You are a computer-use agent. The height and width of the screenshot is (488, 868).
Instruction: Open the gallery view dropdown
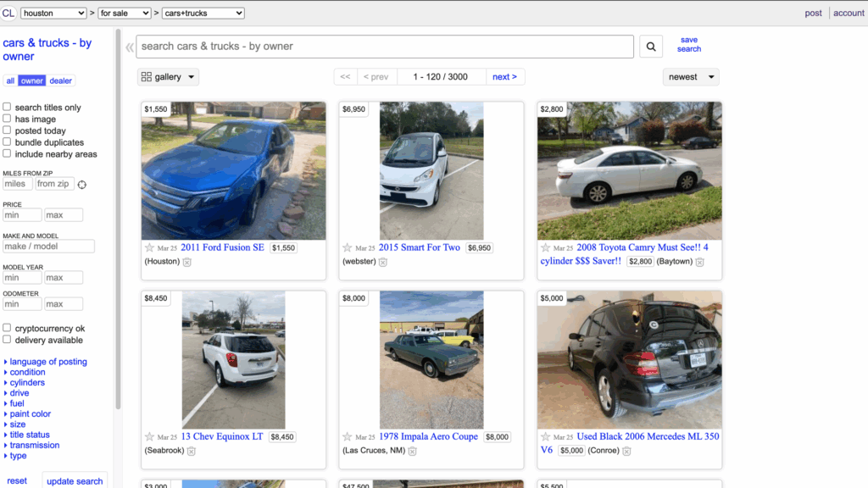pyautogui.click(x=168, y=77)
